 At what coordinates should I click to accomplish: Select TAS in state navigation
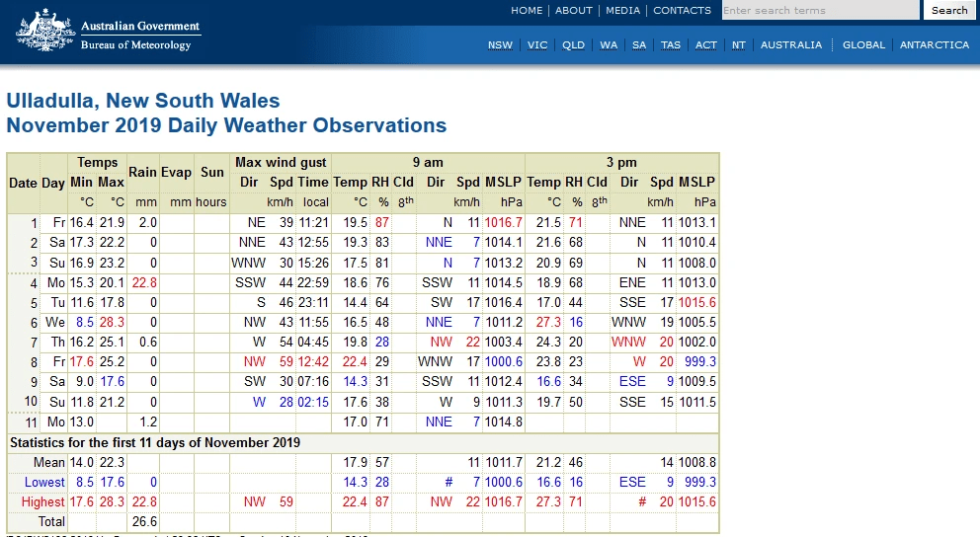point(671,45)
